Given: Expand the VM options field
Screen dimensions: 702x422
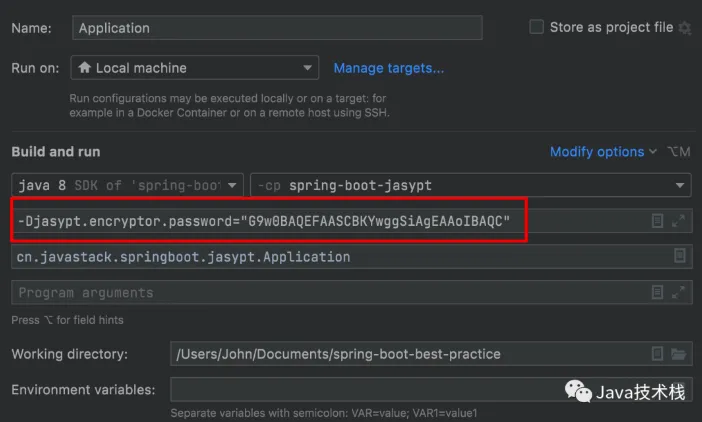Looking at the screenshot, I should tap(679, 221).
